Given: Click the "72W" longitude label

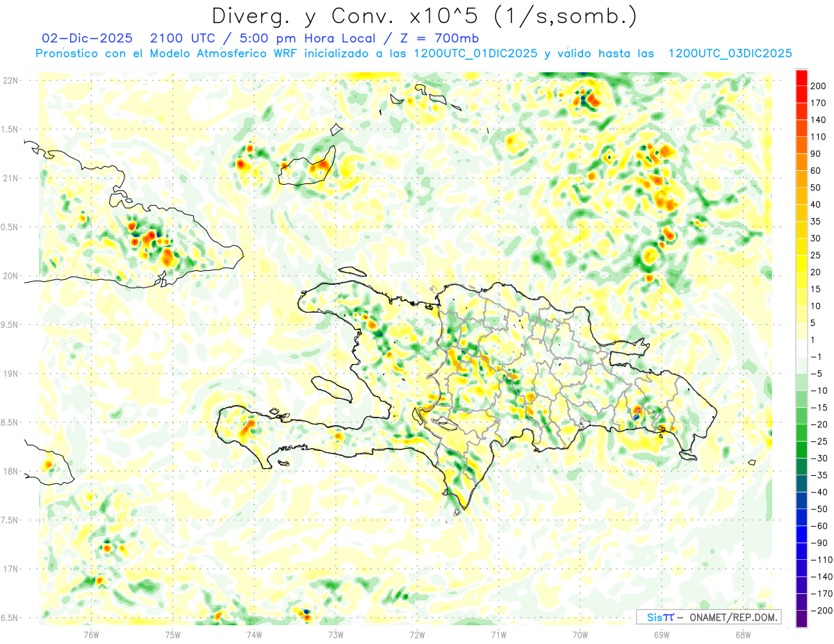Looking at the screenshot, I should point(417,635).
